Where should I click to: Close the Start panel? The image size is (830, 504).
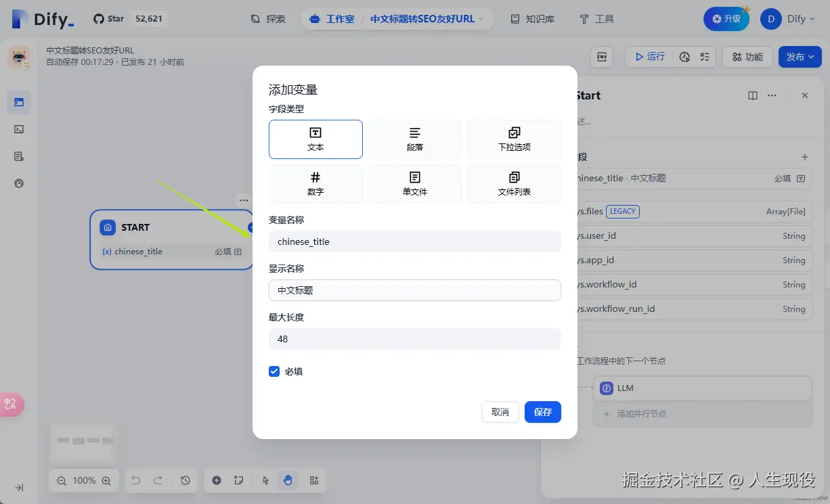tap(805, 95)
